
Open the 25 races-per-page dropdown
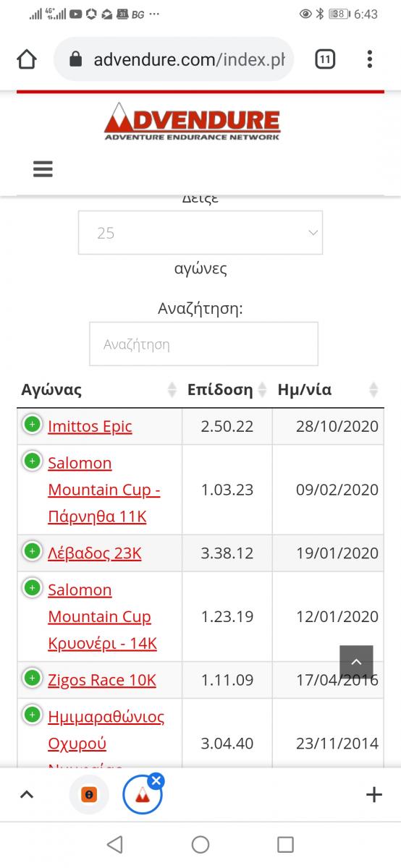(200, 233)
